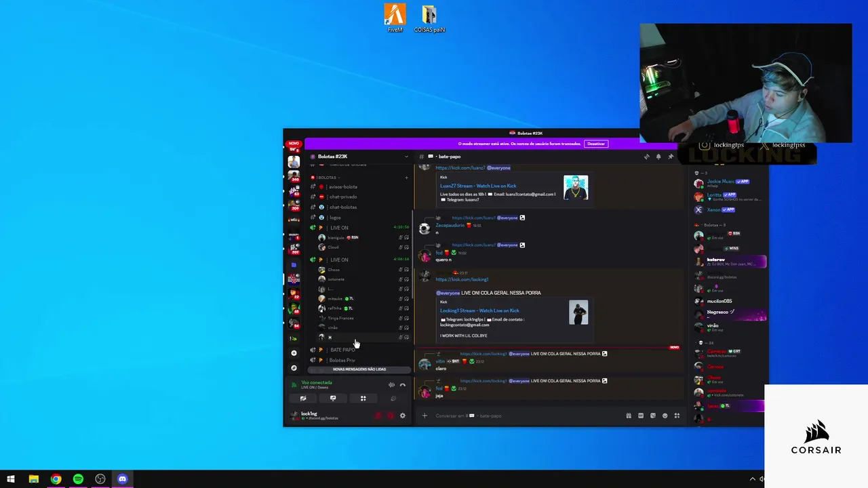Viewport: 868px width, 488px height.
Task: Share your screen from the voice panel
Action: (333, 399)
